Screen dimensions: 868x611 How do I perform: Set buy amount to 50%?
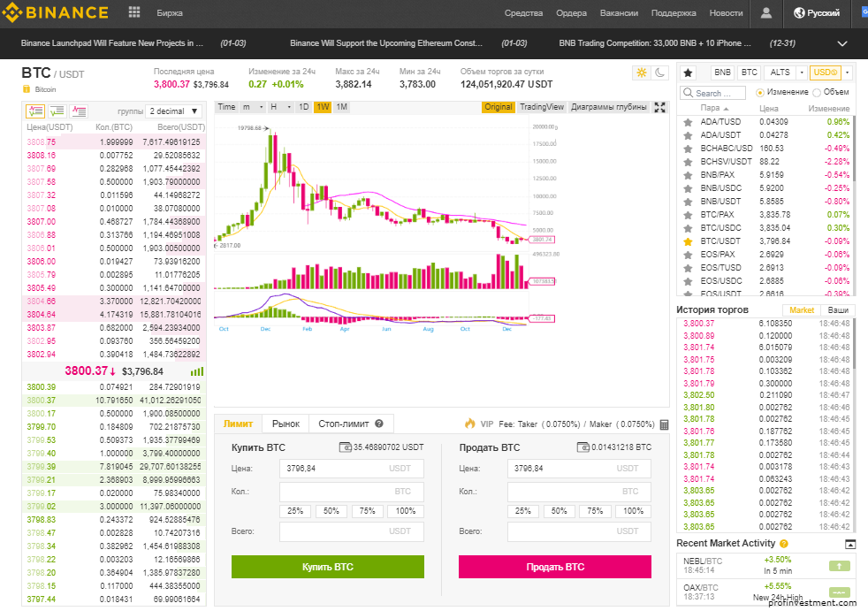331,511
